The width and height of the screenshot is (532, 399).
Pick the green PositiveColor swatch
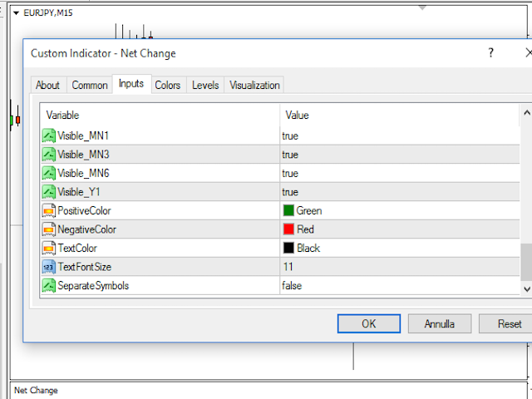(x=288, y=211)
